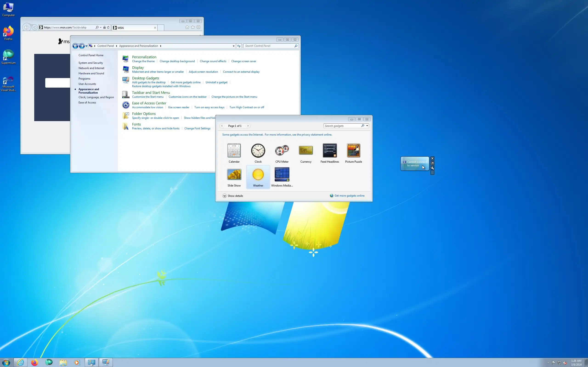Screen dimensions: 588x367
Task: Open weather gadget options wrench icon
Action: (x=432, y=168)
